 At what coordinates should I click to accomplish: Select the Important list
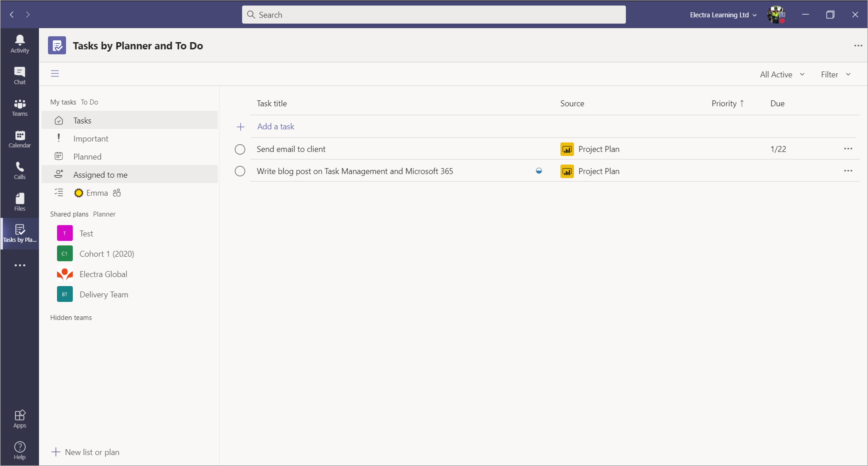click(91, 138)
